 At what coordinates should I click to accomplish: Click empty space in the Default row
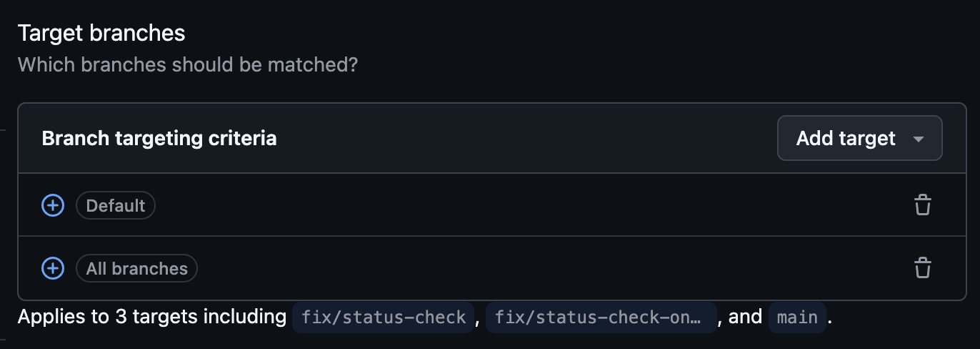pos(500,205)
